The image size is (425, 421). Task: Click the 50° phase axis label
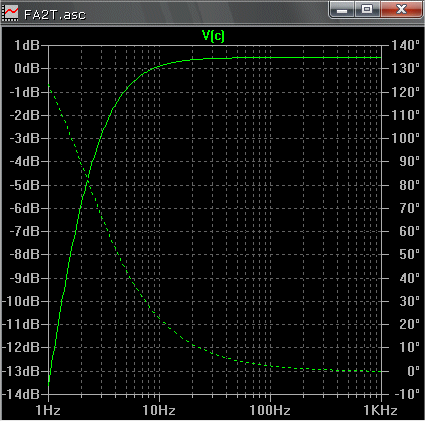click(x=410, y=255)
